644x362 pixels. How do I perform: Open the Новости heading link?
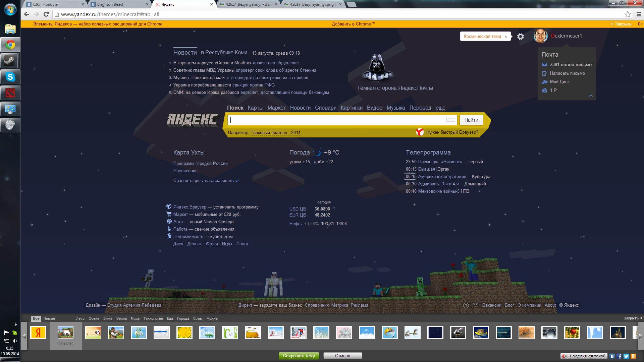(185, 53)
